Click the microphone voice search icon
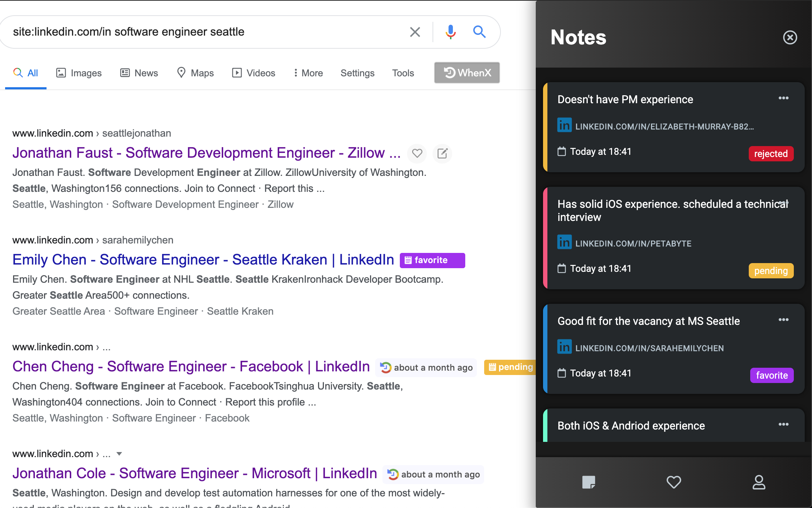 pyautogui.click(x=450, y=32)
